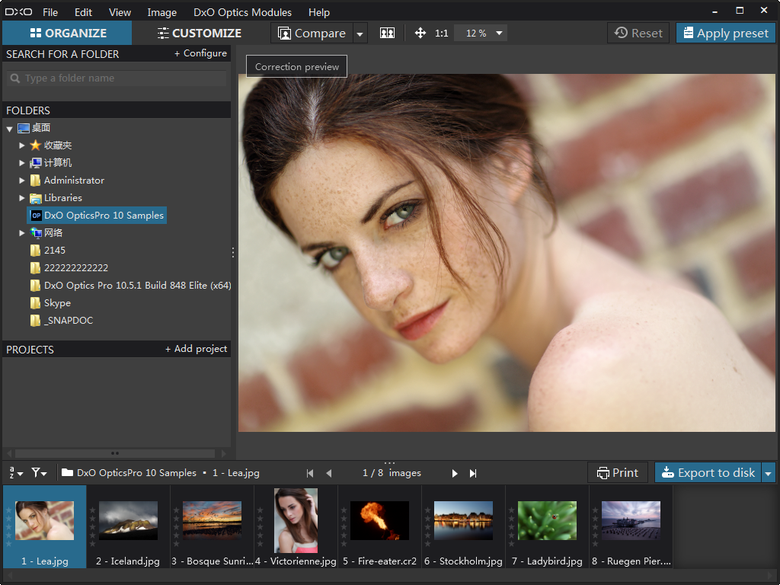The width and height of the screenshot is (780, 585).
Task: Expand the Libraries folder
Action: [22, 198]
